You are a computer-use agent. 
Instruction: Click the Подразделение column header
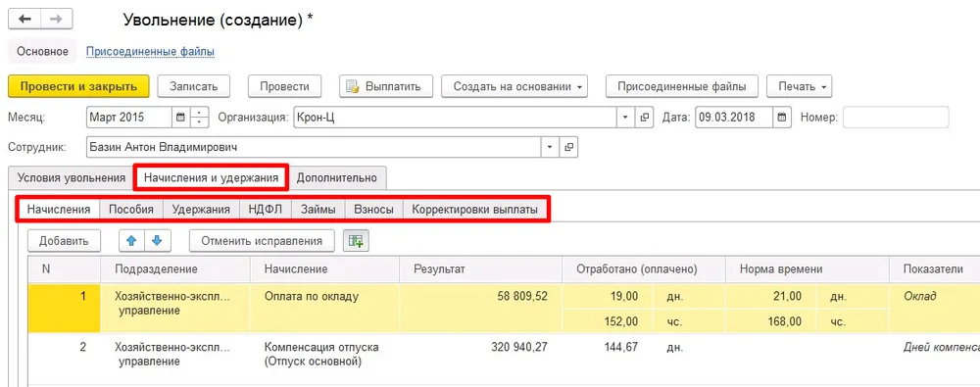[x=175, y=268]
